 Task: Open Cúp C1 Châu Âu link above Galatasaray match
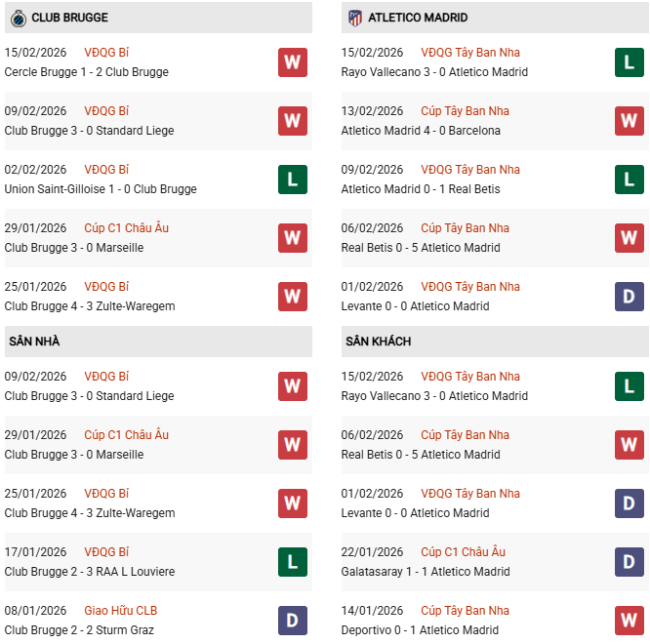(463, 552)
